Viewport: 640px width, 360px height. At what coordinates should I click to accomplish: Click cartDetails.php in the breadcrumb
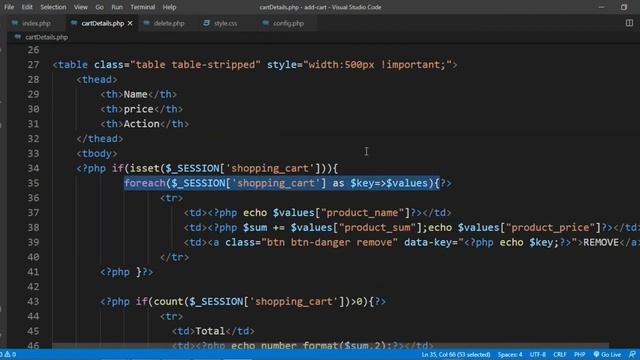(x=46, y=37)
